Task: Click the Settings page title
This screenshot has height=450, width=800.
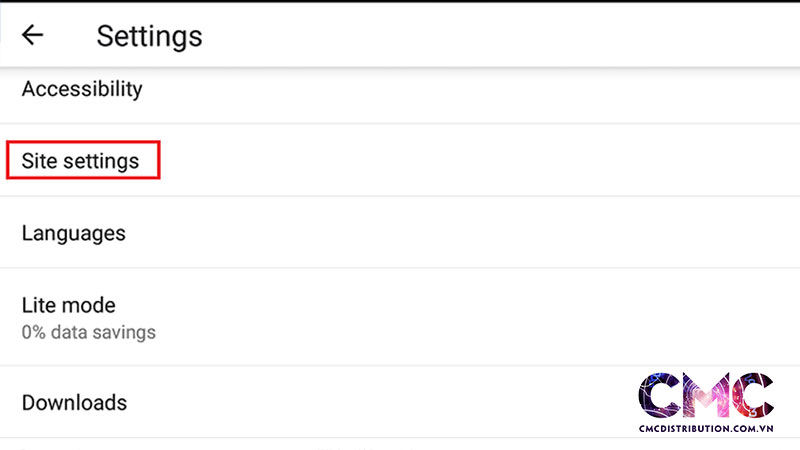Action: [149, 36]
